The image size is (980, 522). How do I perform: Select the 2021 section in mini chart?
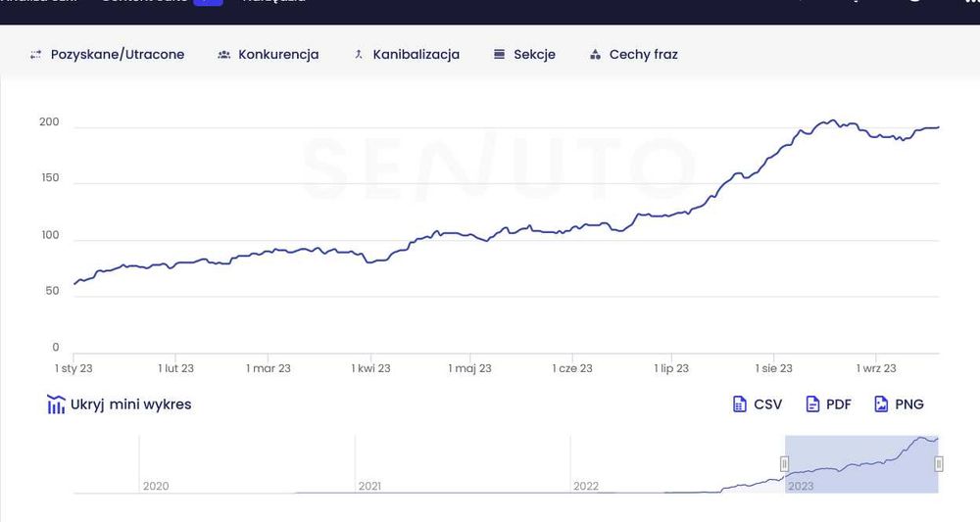tap(461, 465)
